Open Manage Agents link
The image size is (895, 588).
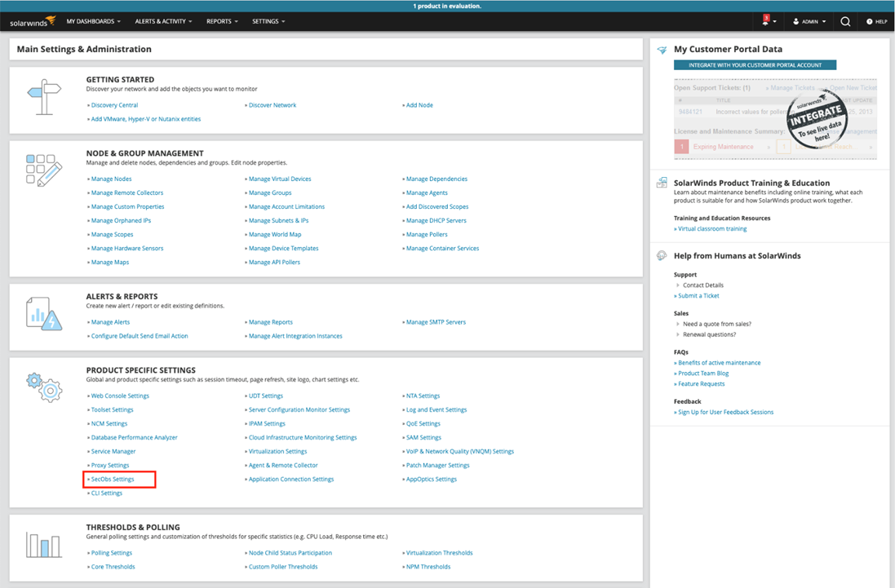427,192
